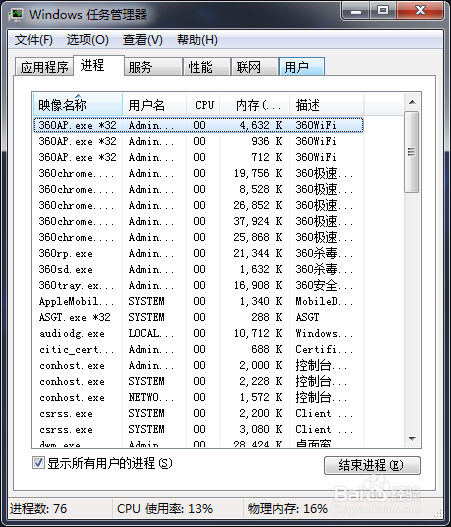Select the 360rp.exe process
The image size is (451, 527).
pos(198,253)
